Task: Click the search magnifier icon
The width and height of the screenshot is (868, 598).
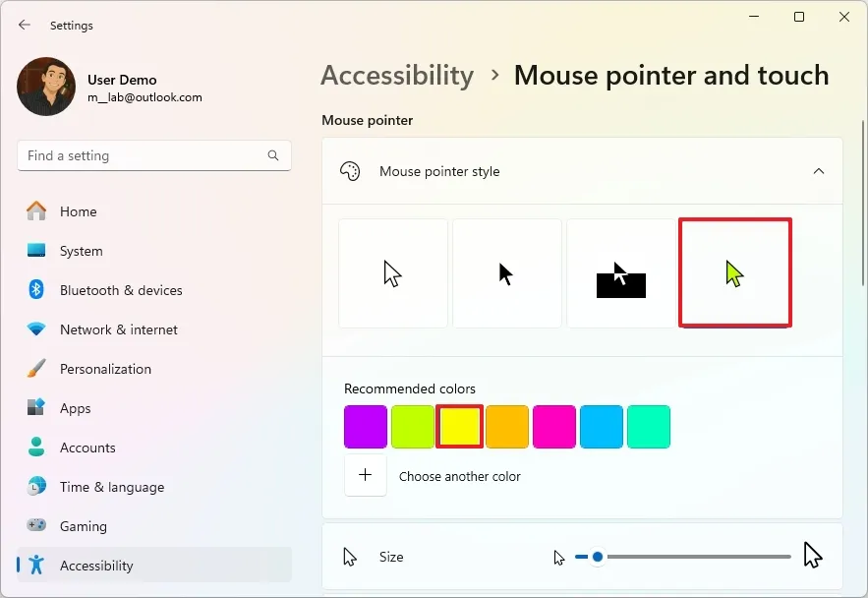Action: pyautogui.click(x=273, y=155)
